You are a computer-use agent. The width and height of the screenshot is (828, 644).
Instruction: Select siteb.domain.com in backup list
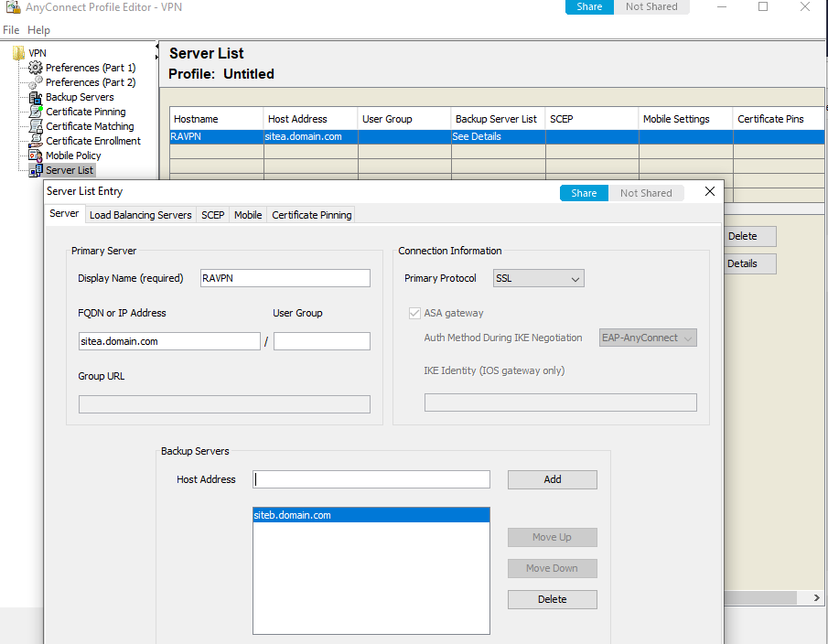[x=371, y=515]
